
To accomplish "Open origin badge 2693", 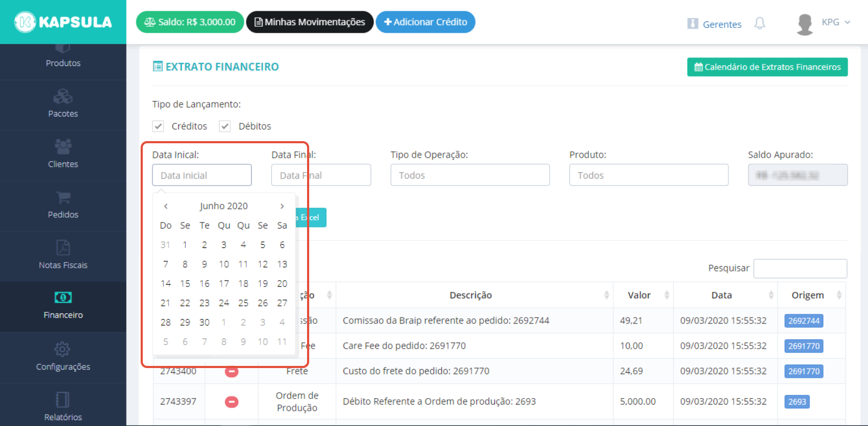I will click(797, 402).
